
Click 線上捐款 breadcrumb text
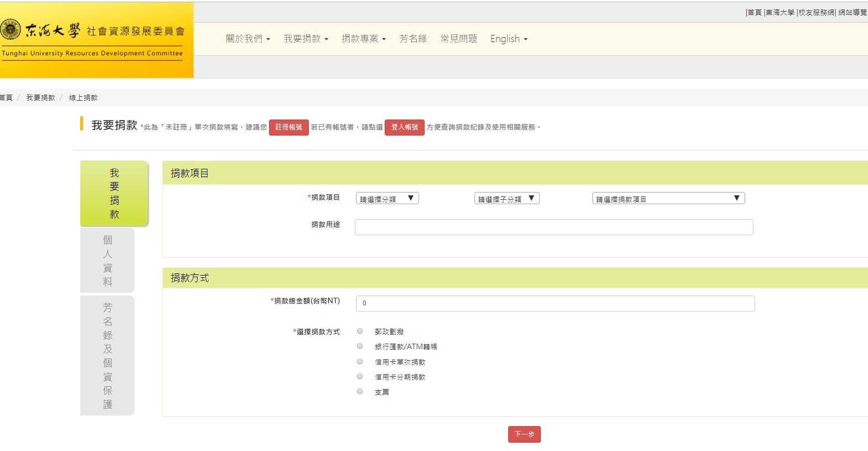[x=83, y=97]
